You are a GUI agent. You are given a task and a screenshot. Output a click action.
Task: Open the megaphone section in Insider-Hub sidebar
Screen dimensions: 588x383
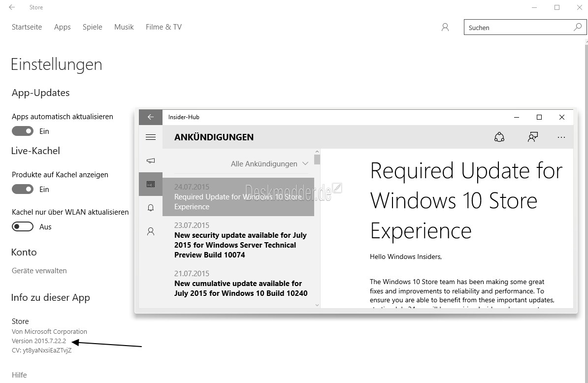[x=150, y=161]
